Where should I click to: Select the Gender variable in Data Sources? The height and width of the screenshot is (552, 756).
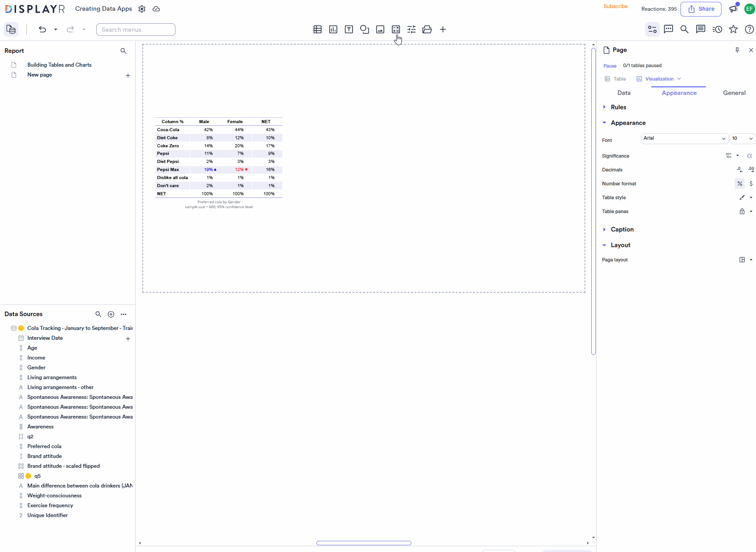tap(36, 367)
